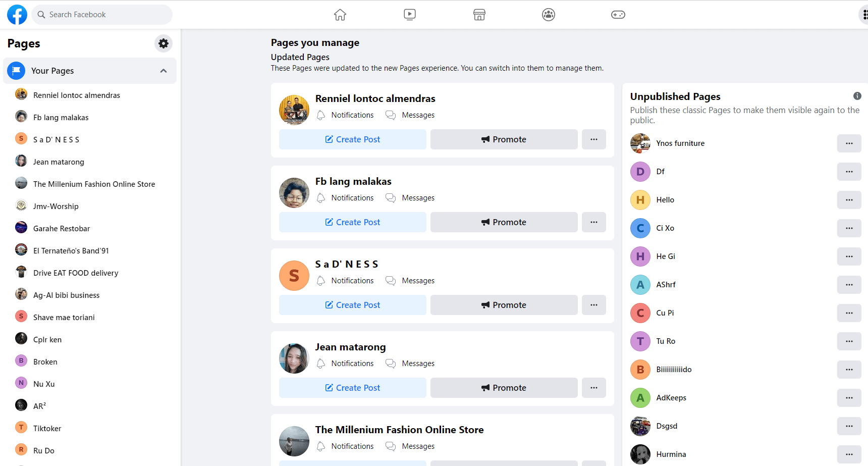Promote the S a D' N E S S page
The image size is (868, 466).
click(504, 305)
